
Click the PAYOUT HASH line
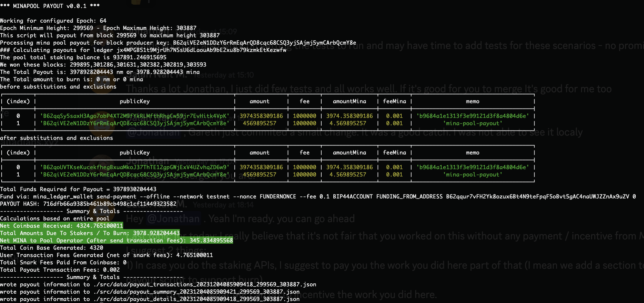coord(88,204)
